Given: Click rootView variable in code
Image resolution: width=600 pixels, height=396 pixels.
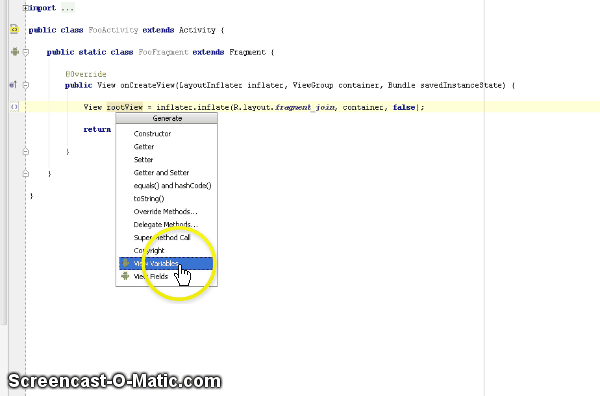Looking at the screenshot, I should pos(125,108).
